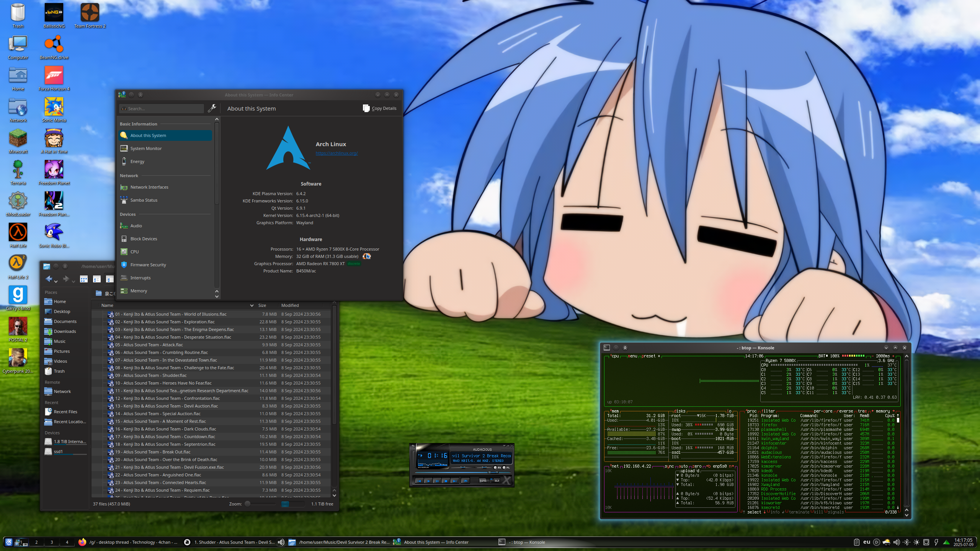Image resolution: width=980 pixels, height=551 pixels.
Task: Open the Half-Life 2 desktop icon
Action: point(18,267)
